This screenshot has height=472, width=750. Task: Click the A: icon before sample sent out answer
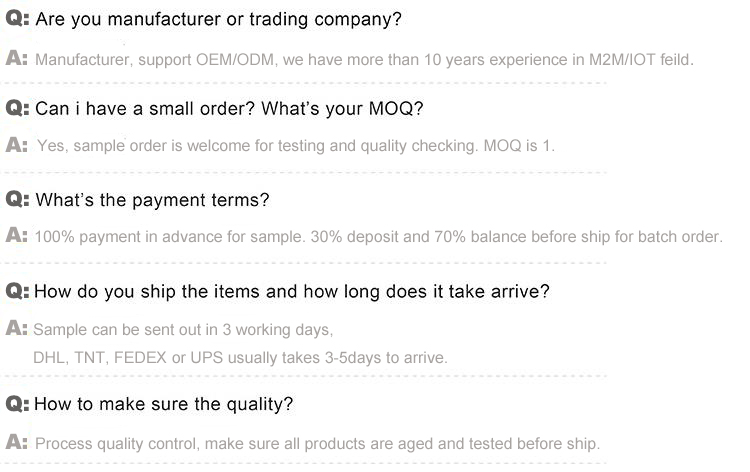click(17, 328)
